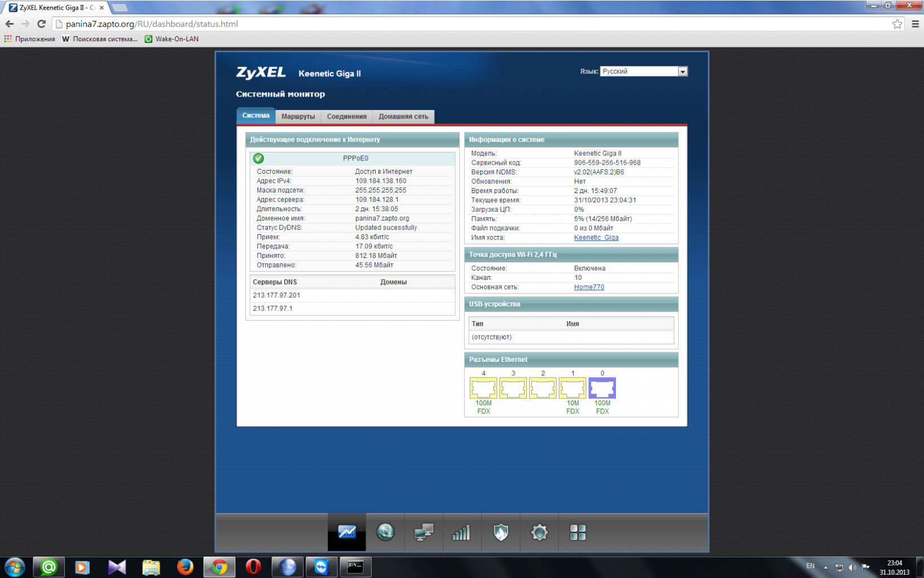Open TeamViewer from the taskbar
The width and height of the screenshot is (924, 578).
click(x=322, y=567)
